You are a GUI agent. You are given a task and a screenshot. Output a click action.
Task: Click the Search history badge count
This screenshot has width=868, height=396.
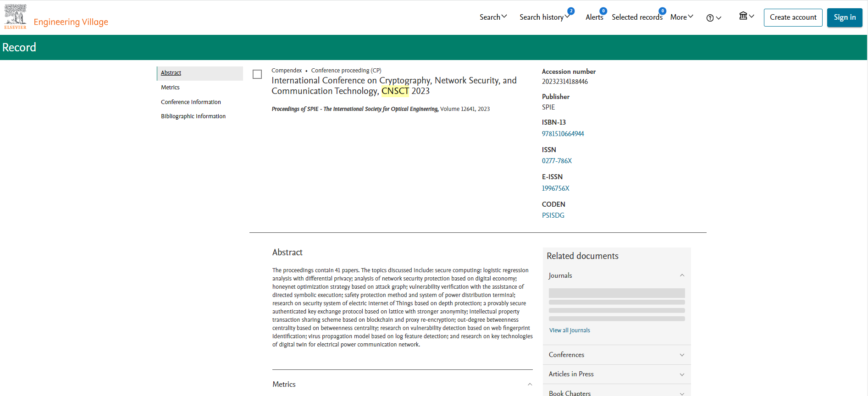571,11
